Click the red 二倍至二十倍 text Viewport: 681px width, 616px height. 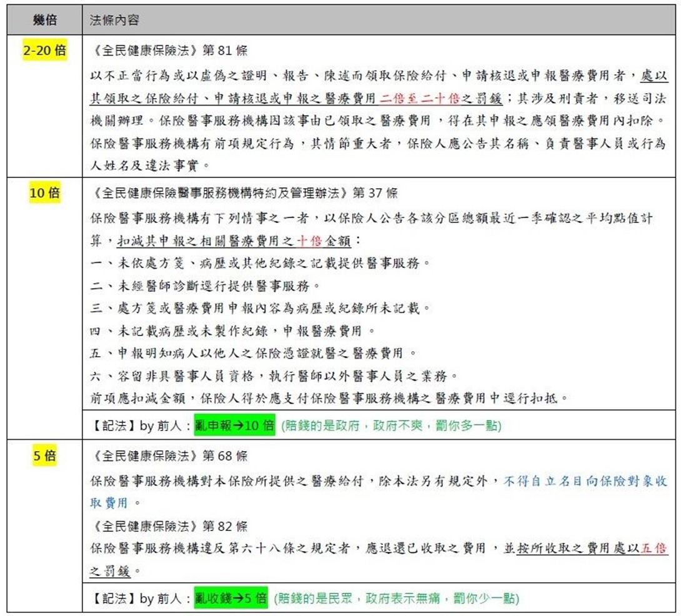coord(412,98)
